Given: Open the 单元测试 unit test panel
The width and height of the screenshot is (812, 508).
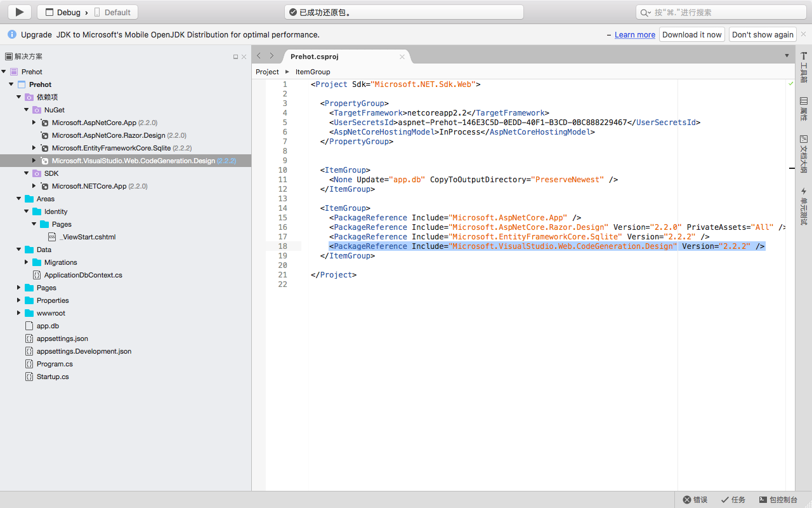Looking at the screenshot, I should (x=804, y=206).
